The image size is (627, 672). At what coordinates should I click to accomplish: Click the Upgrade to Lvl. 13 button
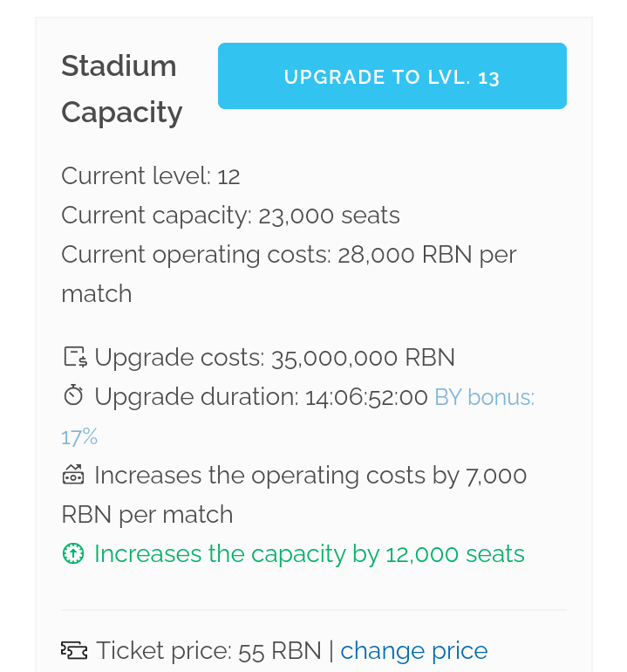[x=392, y=76]
